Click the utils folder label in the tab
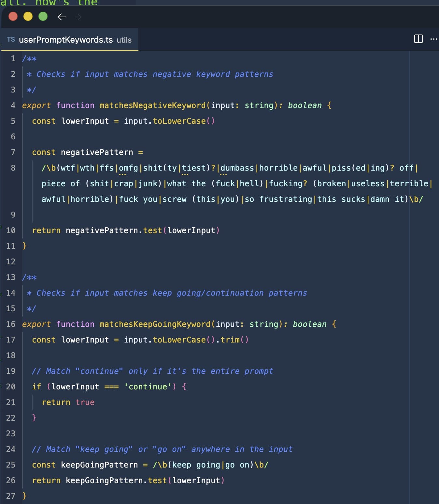The image size is (439, 504). click(x=124, y=40)
